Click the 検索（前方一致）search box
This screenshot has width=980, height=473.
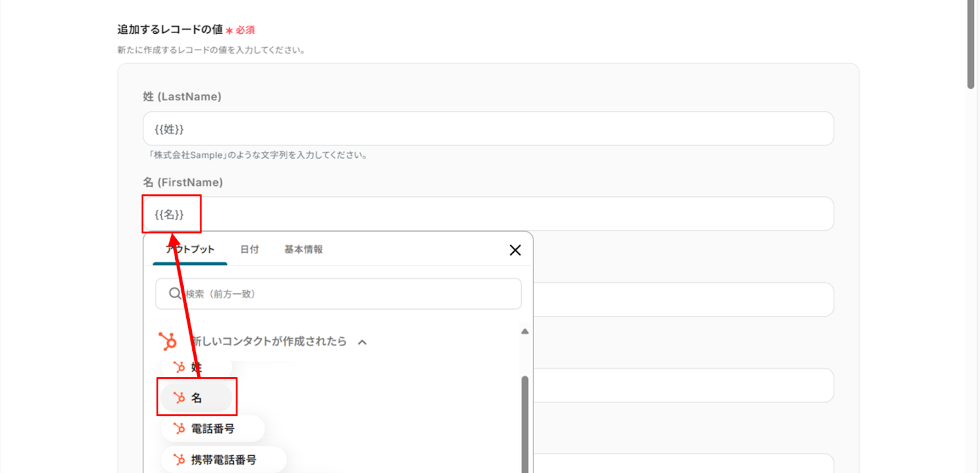coord(338,294)
